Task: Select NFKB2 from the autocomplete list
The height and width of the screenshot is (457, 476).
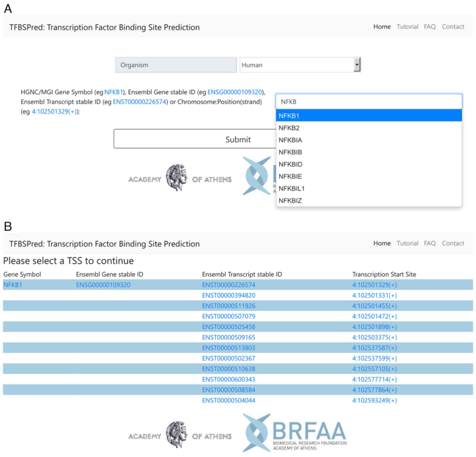Action: tap(289, 128)
